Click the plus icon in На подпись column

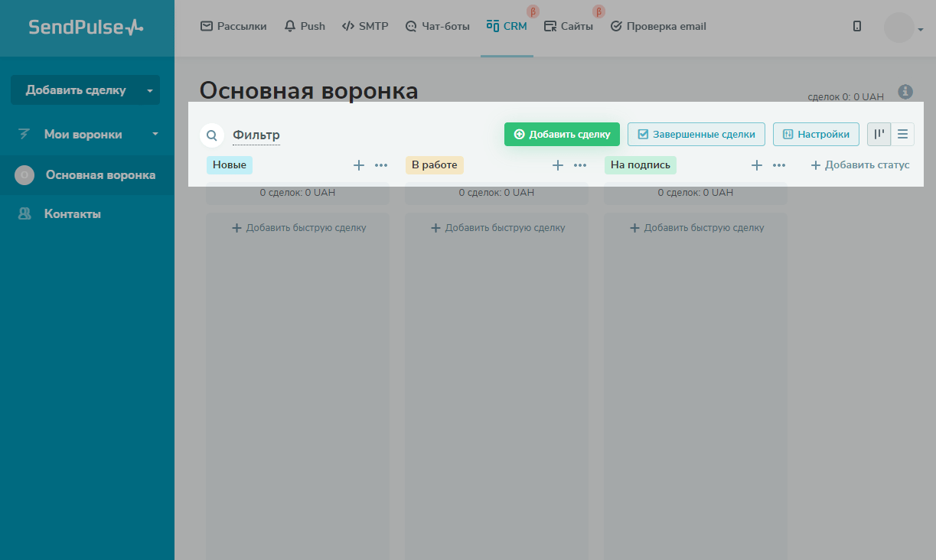point(756,165)
